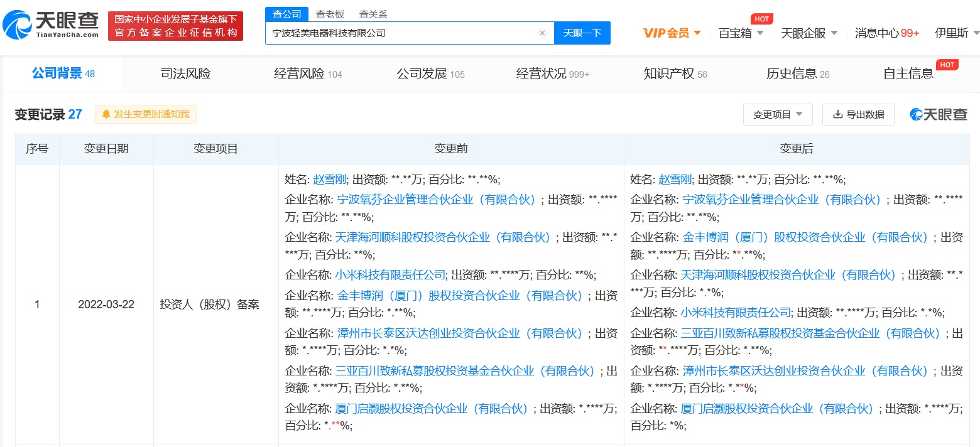Click the export data download icon
980x447 pixels.
(x=837, y=114)
